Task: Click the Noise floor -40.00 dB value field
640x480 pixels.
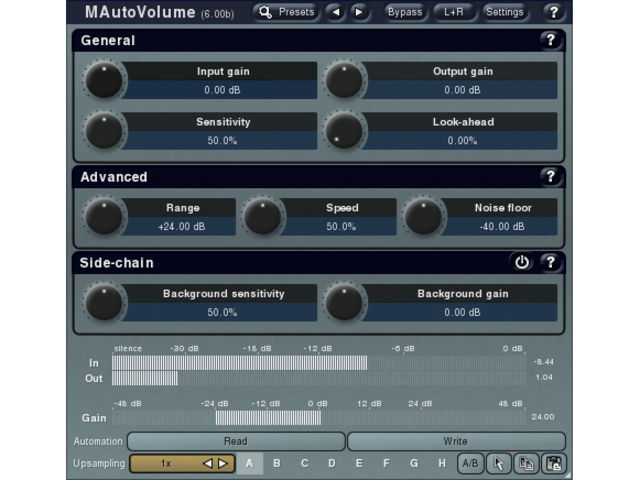Action: 502,226
